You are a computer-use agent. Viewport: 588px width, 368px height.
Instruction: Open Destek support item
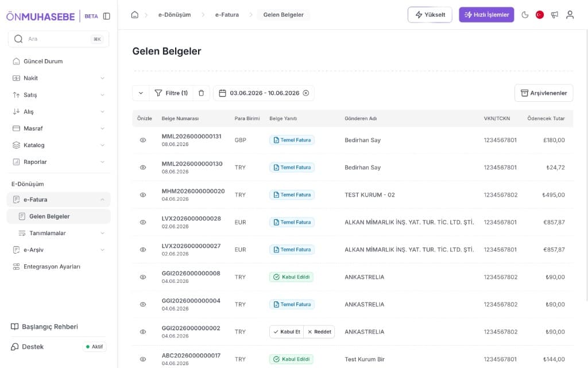tap(28, 347)
